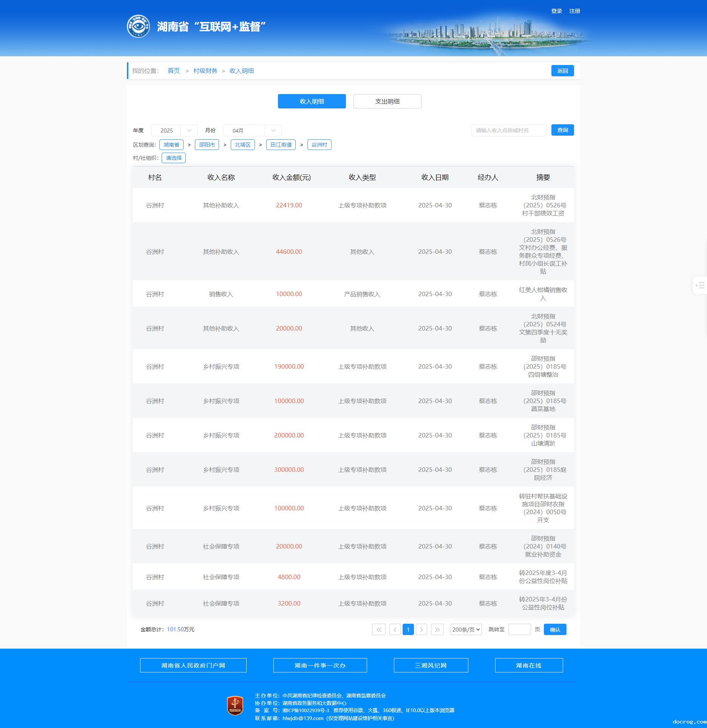This screenshot has height=728, width=707.
Task: Click the next page arrow
Action: (x=421, y=629)
